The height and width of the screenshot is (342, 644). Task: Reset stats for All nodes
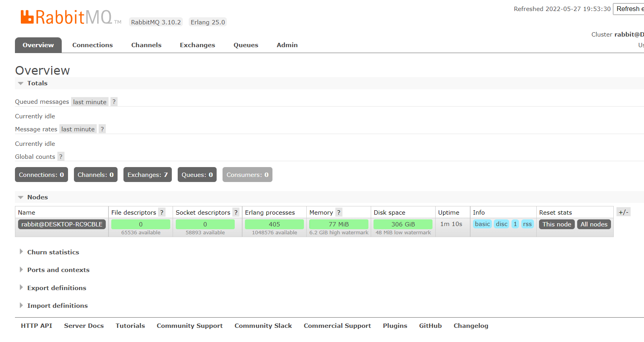pyautogui.click(x=594, y=224)
